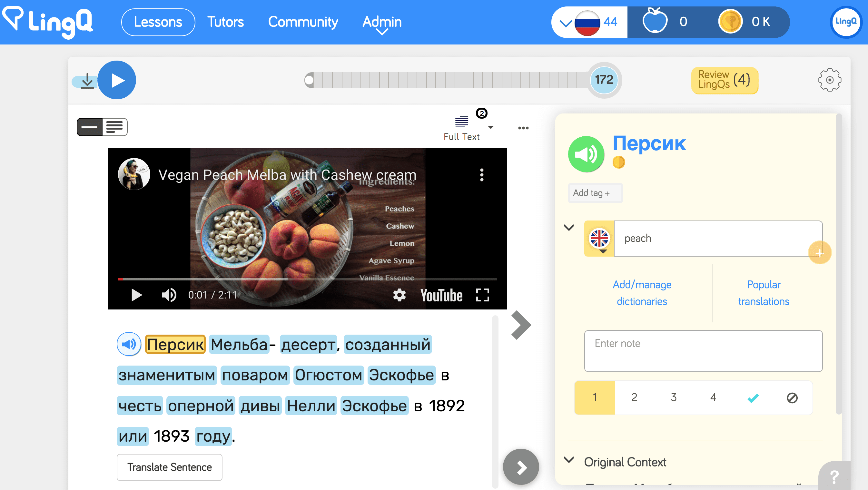Open the Community menu item
This screenshot has width=868, height=490.
coord(302,22)
